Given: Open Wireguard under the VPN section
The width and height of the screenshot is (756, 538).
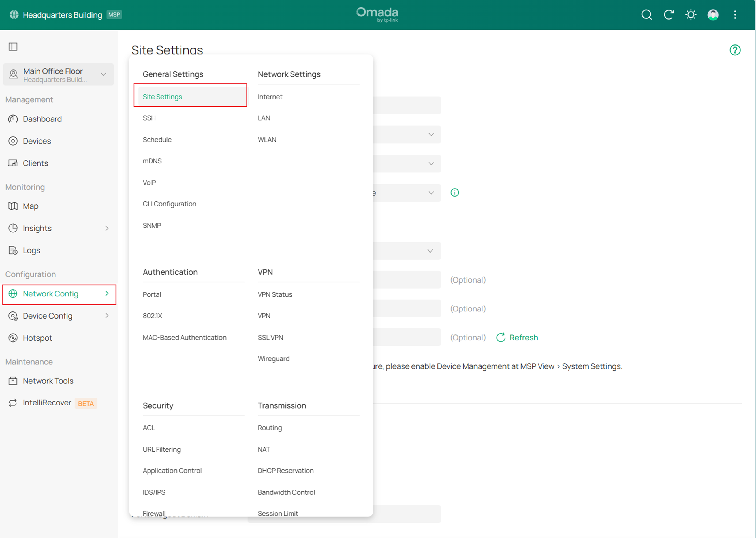Looking at the screenshot, I should point(273,359).
